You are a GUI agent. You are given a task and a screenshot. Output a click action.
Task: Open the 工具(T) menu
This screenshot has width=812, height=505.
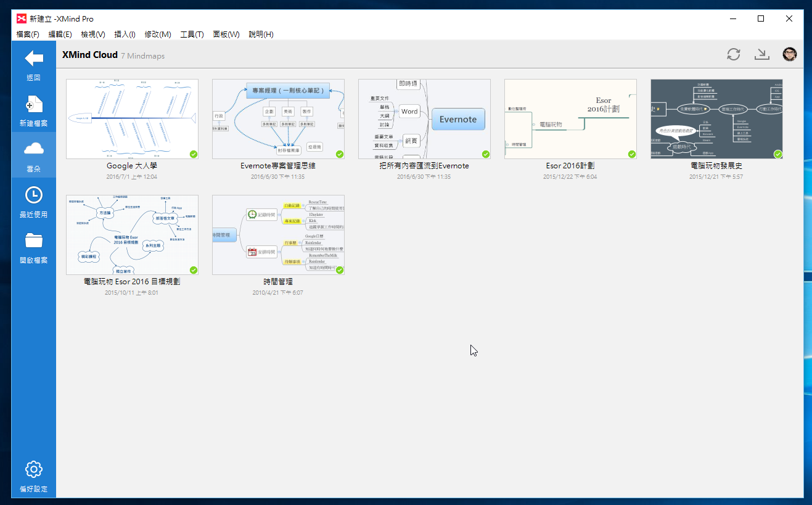(192, 34)
